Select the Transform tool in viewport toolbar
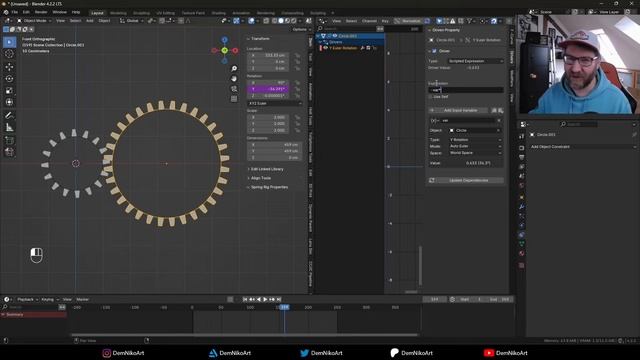 click(9, 102)
